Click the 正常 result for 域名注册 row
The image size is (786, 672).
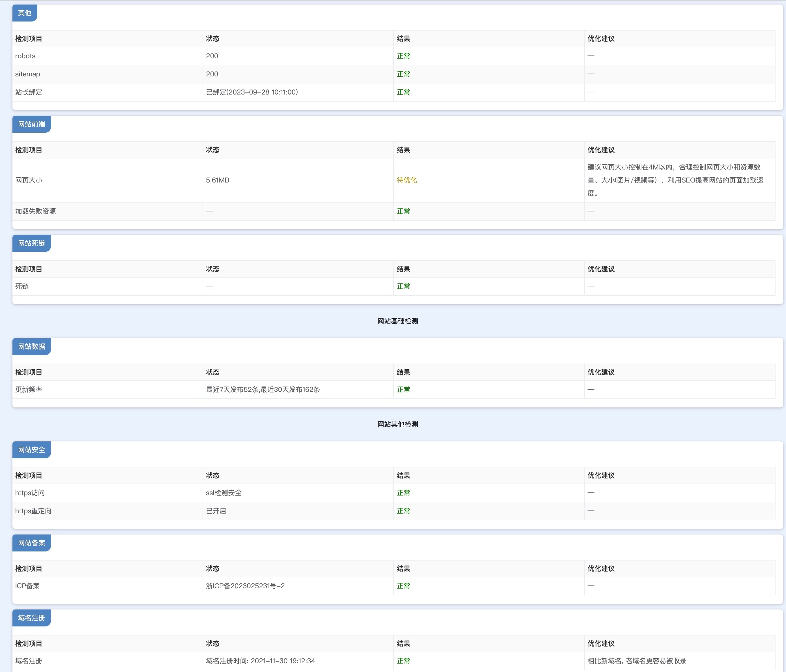click(x=404, y=661)
